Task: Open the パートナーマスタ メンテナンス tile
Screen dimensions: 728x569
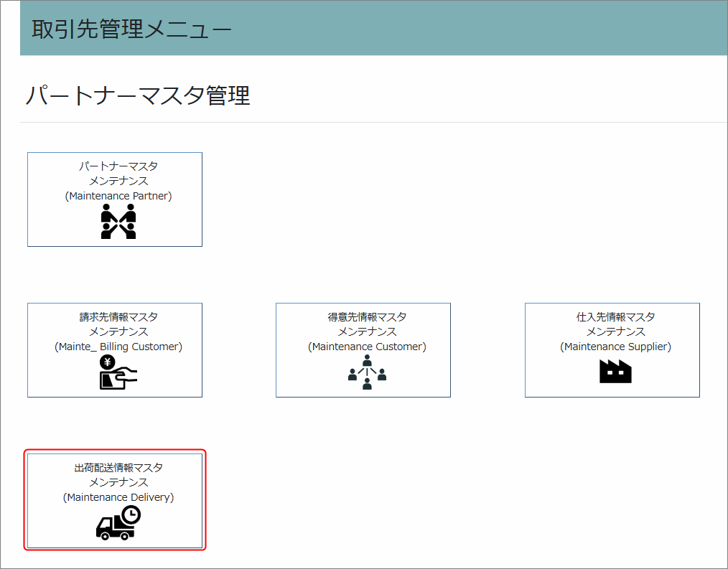Action: [115, 199]
